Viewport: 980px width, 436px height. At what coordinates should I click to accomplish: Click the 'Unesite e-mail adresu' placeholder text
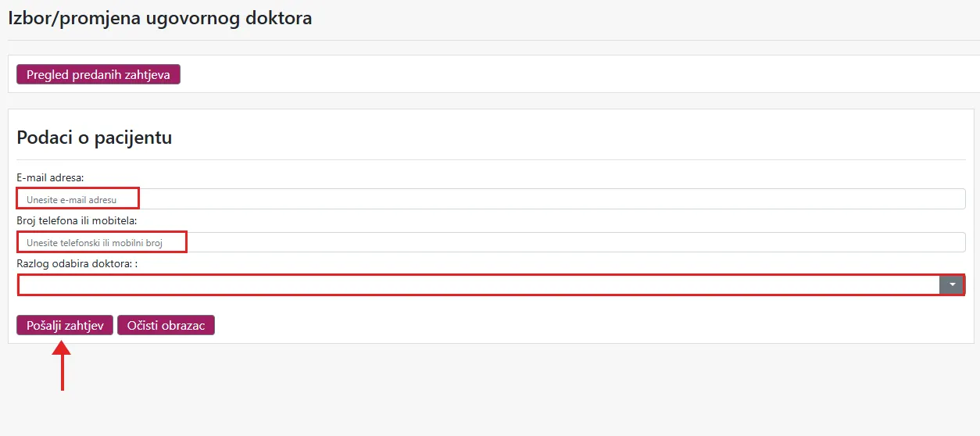tap(71, 200)
